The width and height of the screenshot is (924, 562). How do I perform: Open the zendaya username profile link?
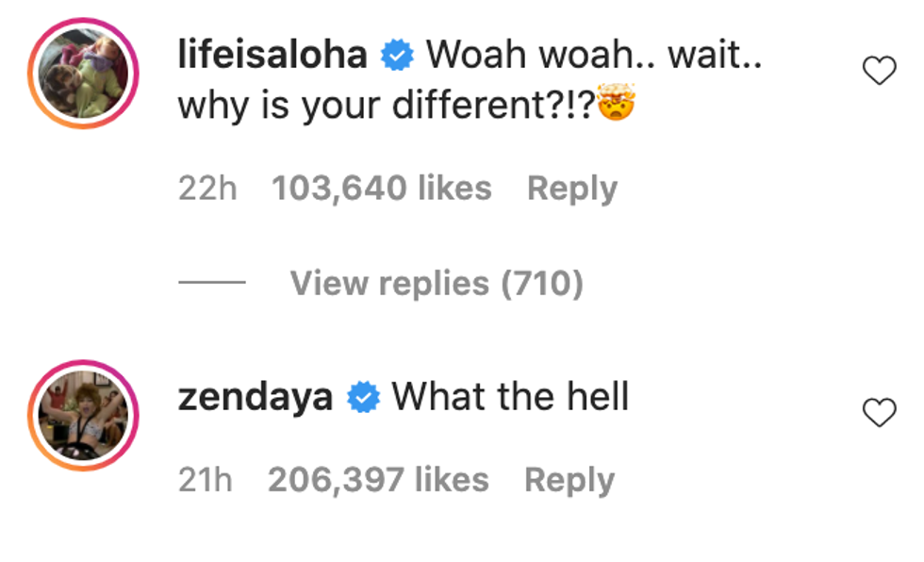click(256, 398)
